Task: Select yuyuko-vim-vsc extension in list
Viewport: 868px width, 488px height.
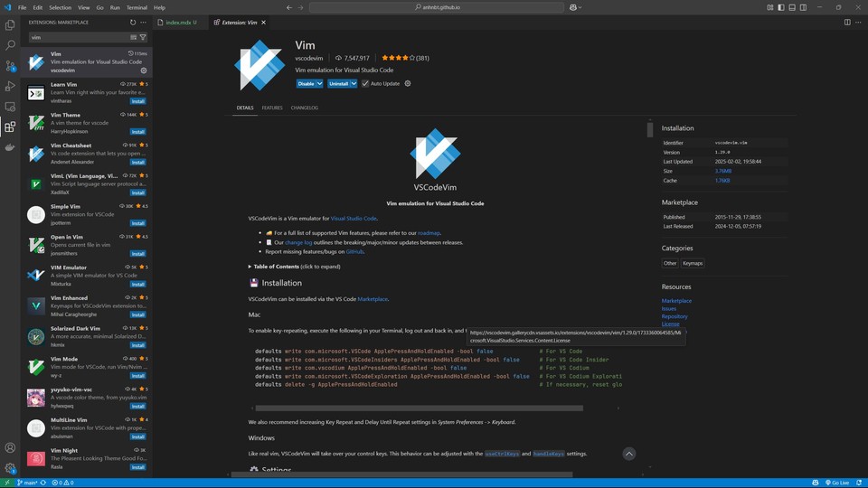Action: 87,398
